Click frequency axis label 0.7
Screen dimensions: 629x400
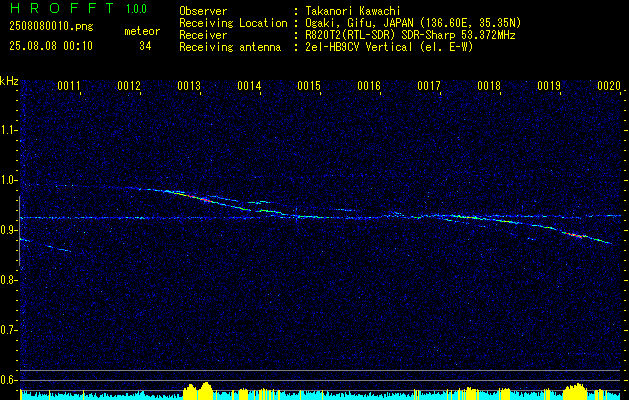[8, 330]
